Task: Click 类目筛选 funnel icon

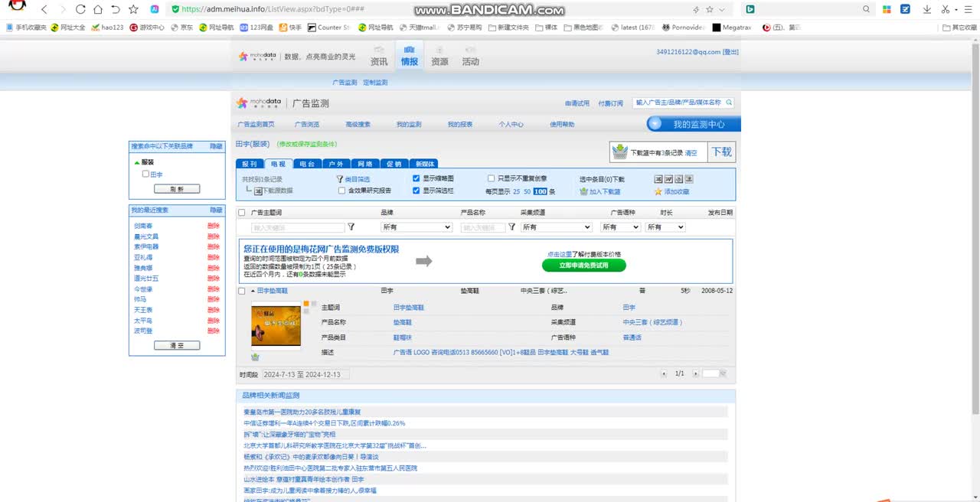Action: [x=340, y=179]
